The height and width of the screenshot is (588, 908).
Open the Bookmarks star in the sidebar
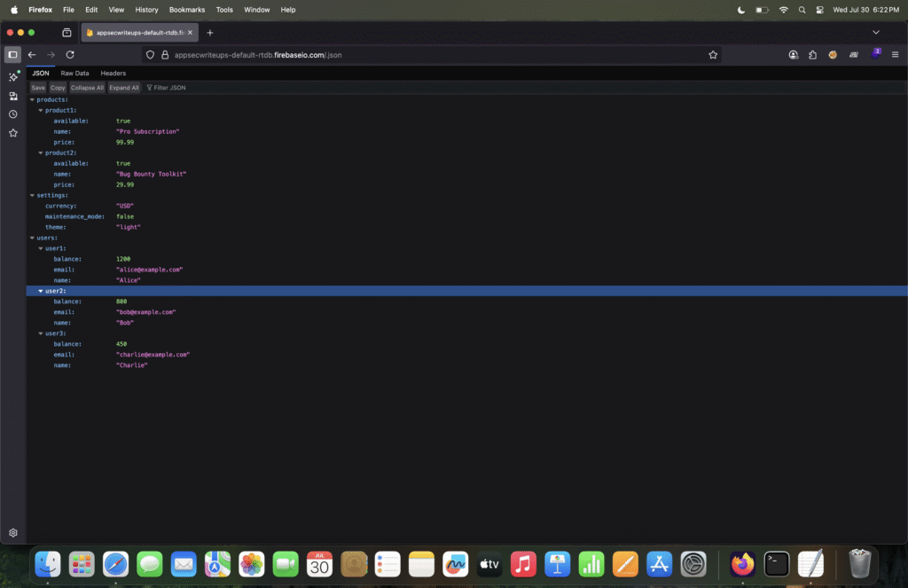pyautogui.click(x=13, y=133)
